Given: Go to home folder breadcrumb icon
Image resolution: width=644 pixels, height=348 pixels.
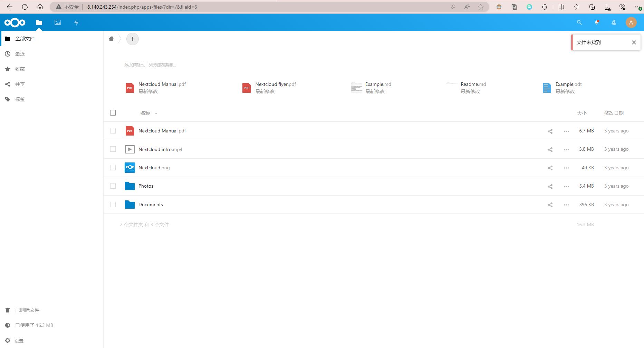Looking at the screenshot, I should click(111, 39).
